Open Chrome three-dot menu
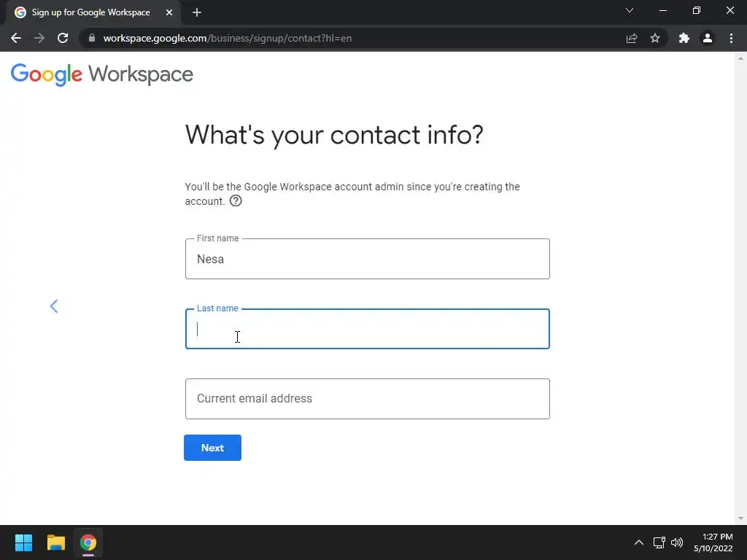Viewport: 747px width, 560px height. click(731, 38)
